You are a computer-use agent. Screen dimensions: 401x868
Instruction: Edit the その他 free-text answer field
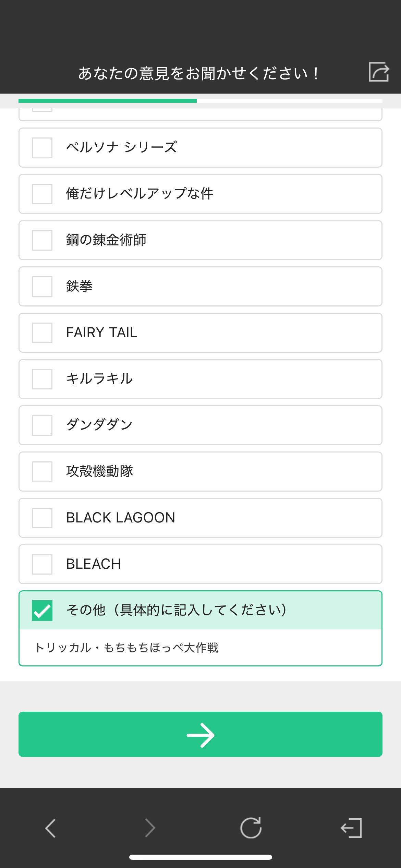click(x=200, y=648)
